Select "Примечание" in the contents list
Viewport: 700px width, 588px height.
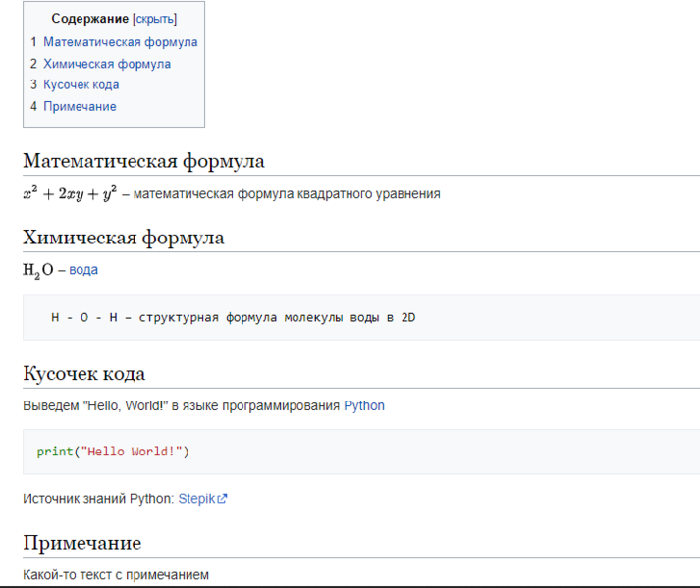click(80, 106)
